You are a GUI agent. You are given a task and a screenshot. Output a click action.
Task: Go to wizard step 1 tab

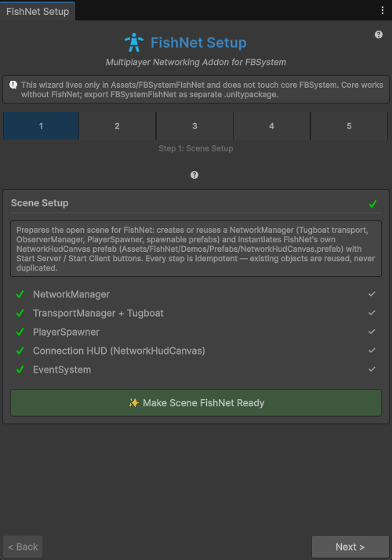[41, 125]
